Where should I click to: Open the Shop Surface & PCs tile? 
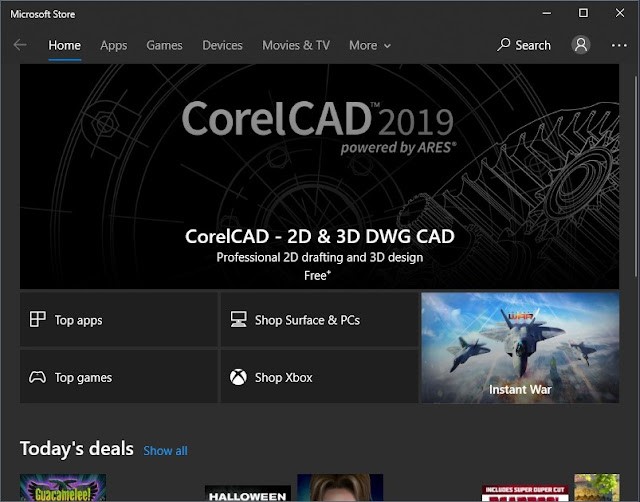(319, 319)
